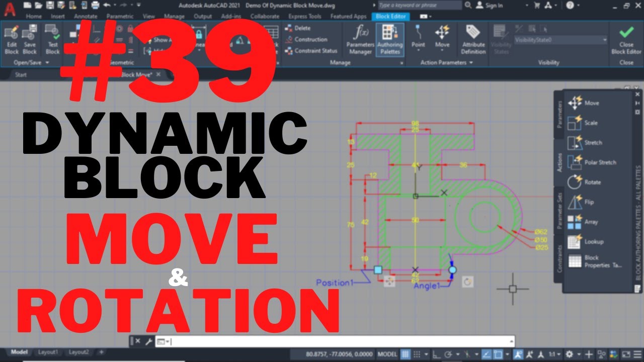Click Save Block in the ribbon
Viewport: 644px width, 362px height.
[30, 40]
